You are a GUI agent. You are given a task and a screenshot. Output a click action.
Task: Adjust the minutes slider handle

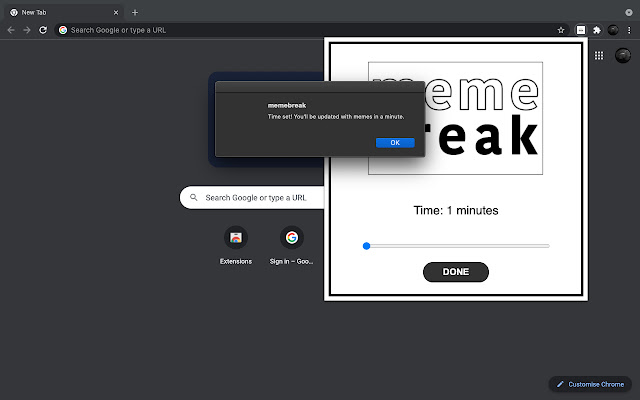(367, 246)
